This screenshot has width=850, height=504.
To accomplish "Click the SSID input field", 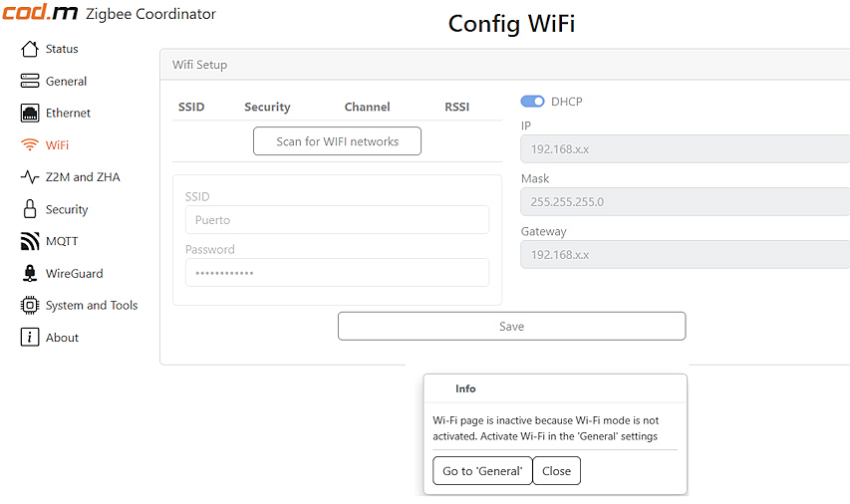I will click(337, 220).
